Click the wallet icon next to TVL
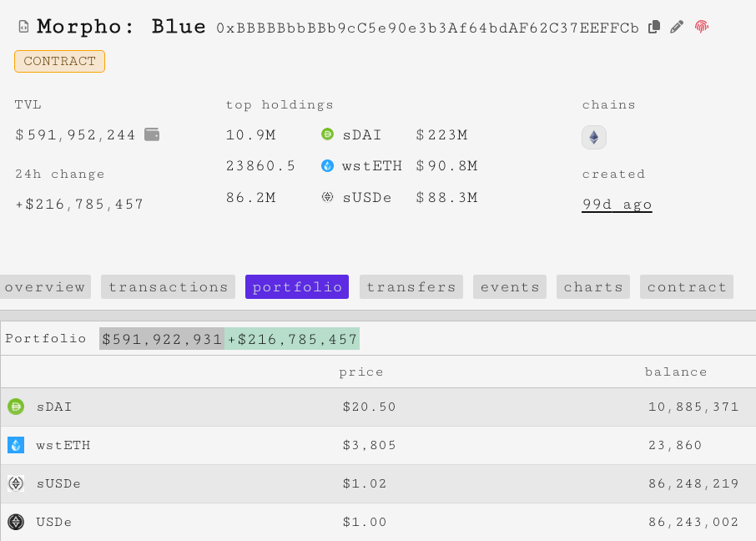The image size is (756, 541). click(152, 134)
